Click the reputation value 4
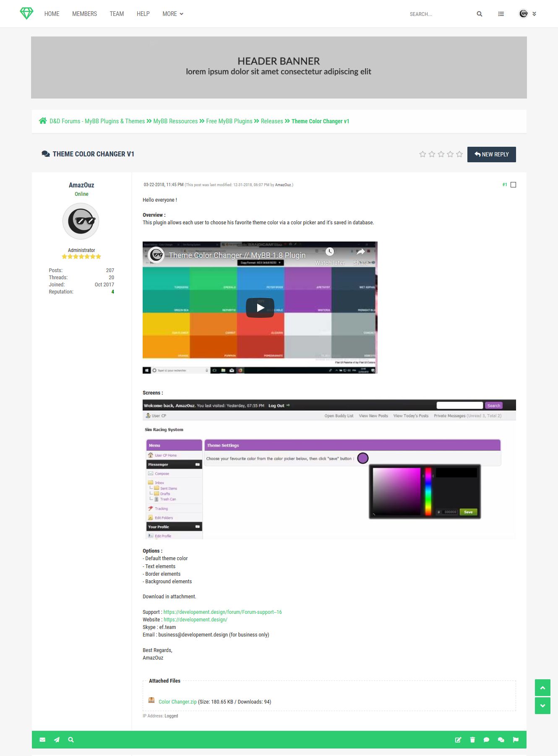The height and width of the screenshot is (756, 558). coord(112,292)
